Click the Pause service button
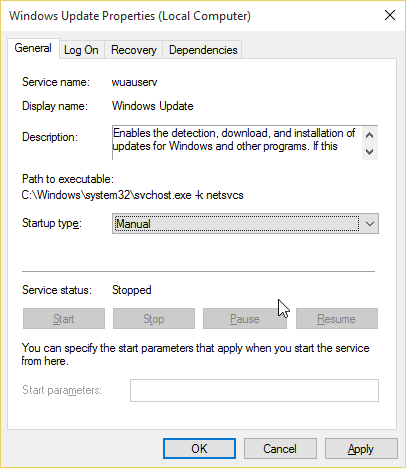 point(245,319)
